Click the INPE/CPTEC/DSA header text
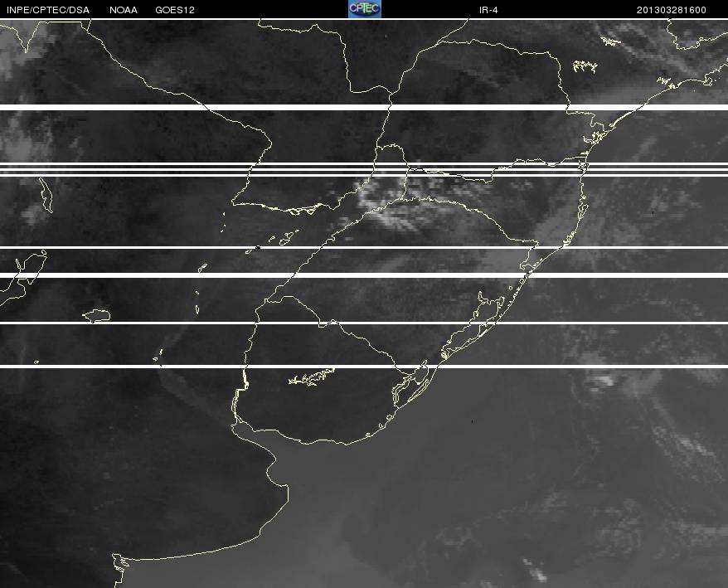 (x=48, y=10)
